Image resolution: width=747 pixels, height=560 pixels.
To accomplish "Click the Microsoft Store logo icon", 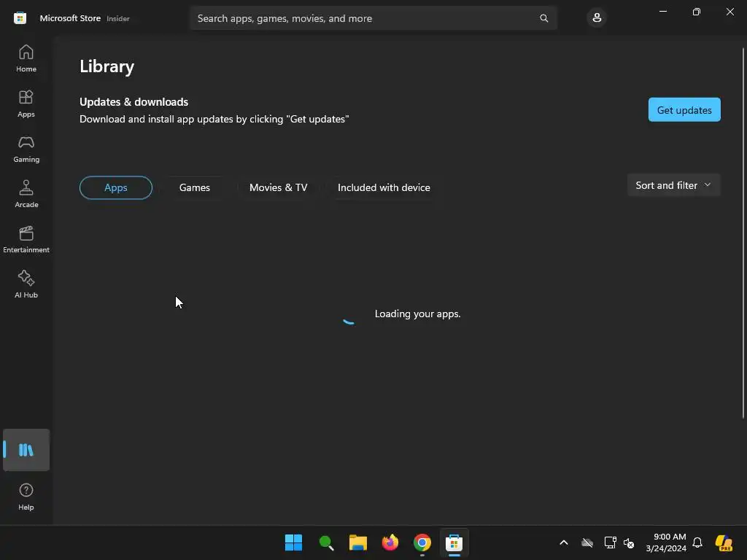I will (20, 18).
